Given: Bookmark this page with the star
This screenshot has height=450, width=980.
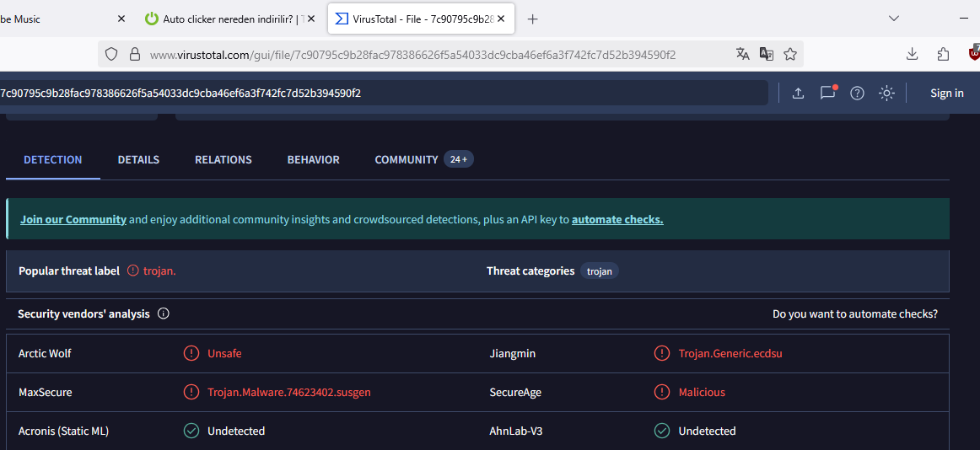Looking at the screenshot, I should point(790,54).
